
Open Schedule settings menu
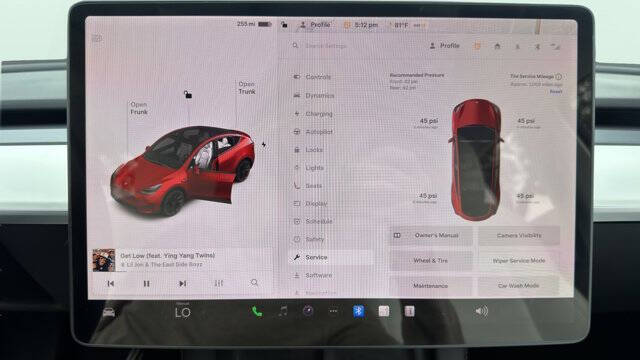[313, 221]
